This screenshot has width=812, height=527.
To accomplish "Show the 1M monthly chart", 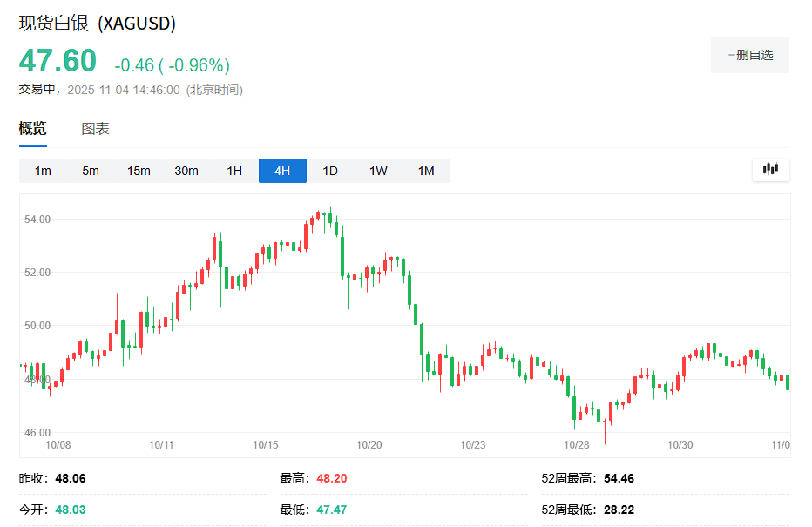I will click(426, 171).
